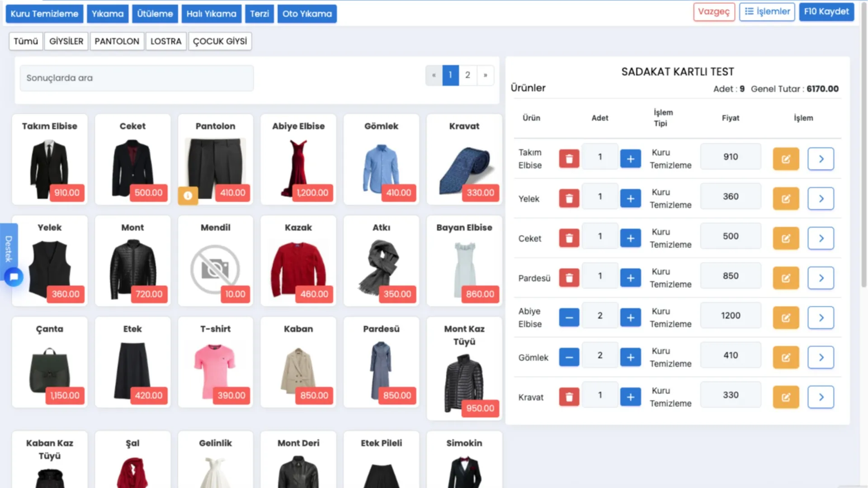Switch to the Halı Yıkama service tab
Image resolution: width=868 pixels, height=488 pixels.
pos(211,14)
